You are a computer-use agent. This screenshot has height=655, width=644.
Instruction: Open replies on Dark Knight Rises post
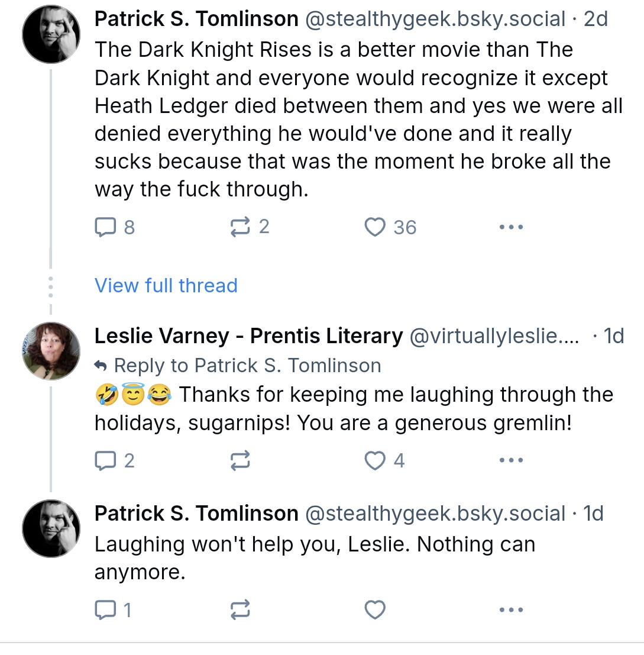[x=114, y=227]
